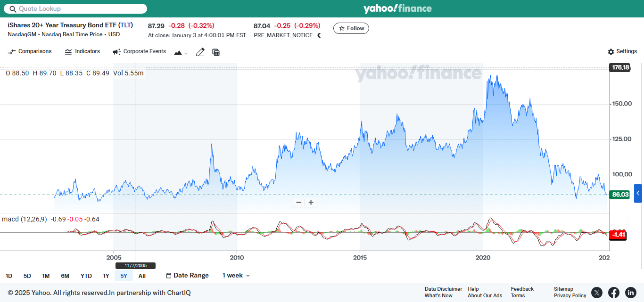Viewport: 644px width, 302px height.
Task: Click the PRE_MARKET_NOTICE text
Action: tap(283, 35)
